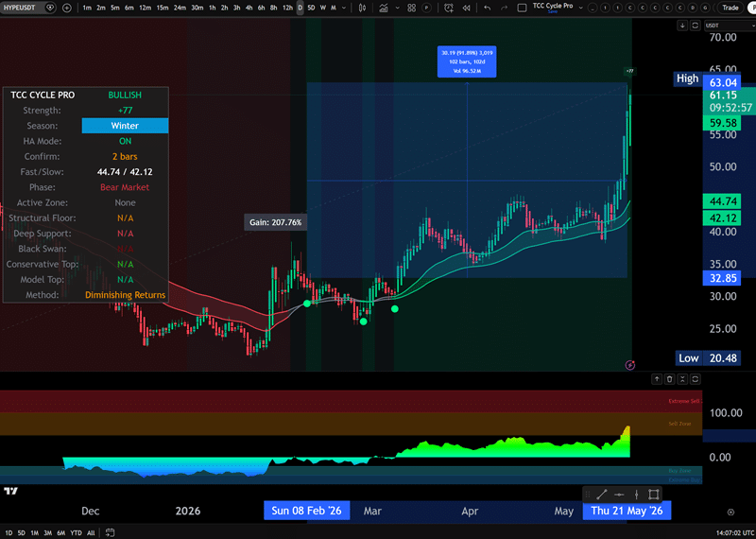The height and width of the screenshot is (539, 756).
Task: Select the 4h timeframe
Action: 249,8
